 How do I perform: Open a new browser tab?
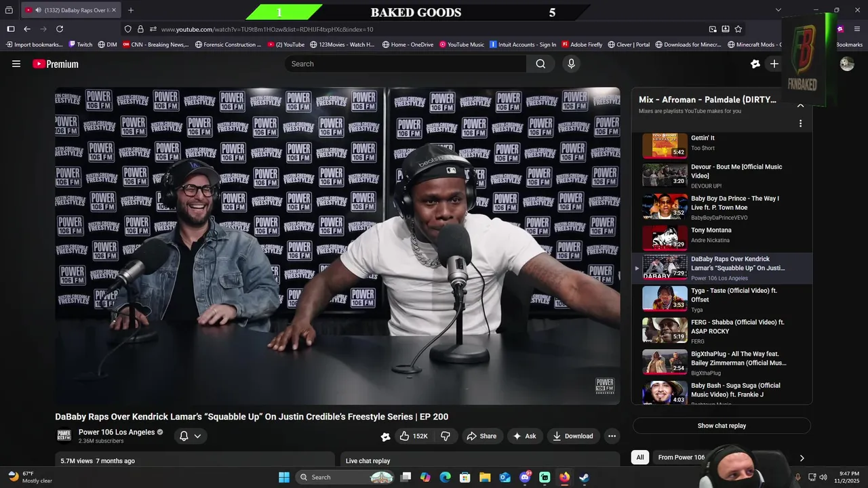point(131,10)
